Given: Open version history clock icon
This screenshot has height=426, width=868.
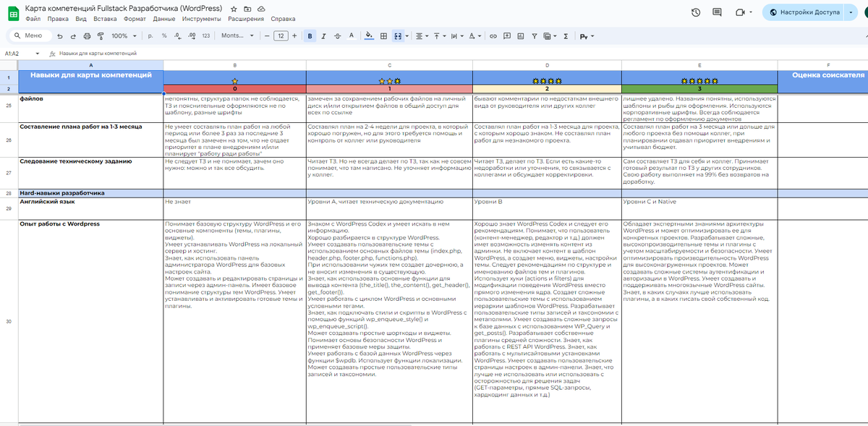Looking at the screenshot, I should pyautogui.click(x=696, y=12).
